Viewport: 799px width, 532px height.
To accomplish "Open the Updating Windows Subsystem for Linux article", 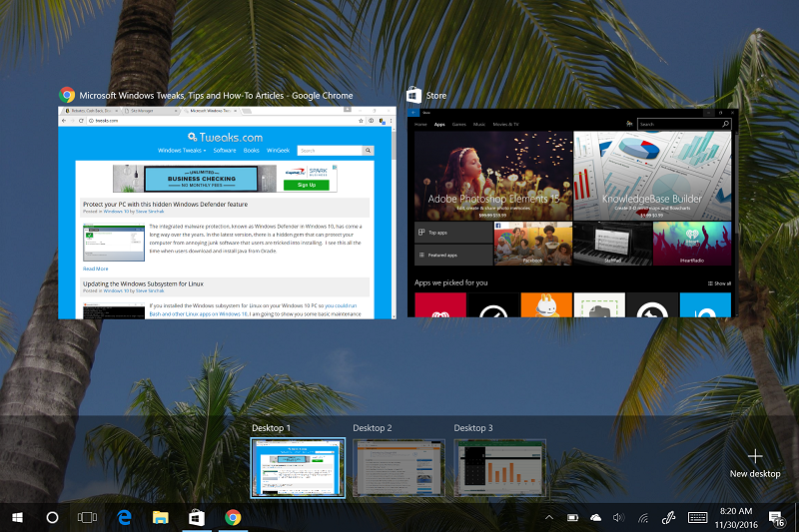I will (143, 283).
